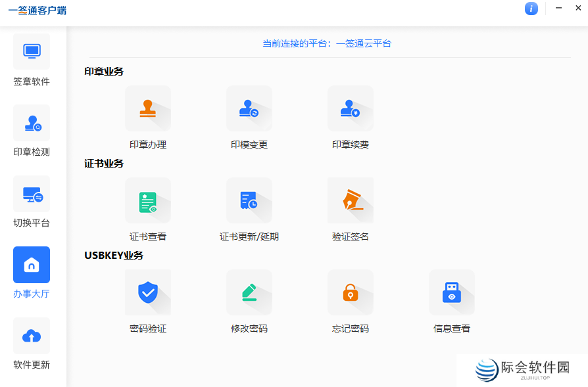Open 软件更新 software update page

coord(31,346)
